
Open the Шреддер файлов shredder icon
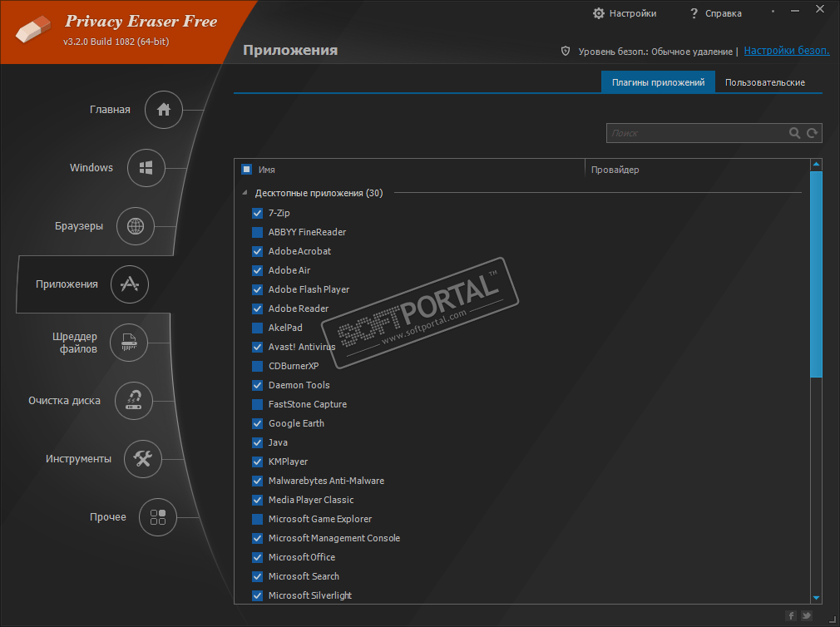(x=129, y=342)
